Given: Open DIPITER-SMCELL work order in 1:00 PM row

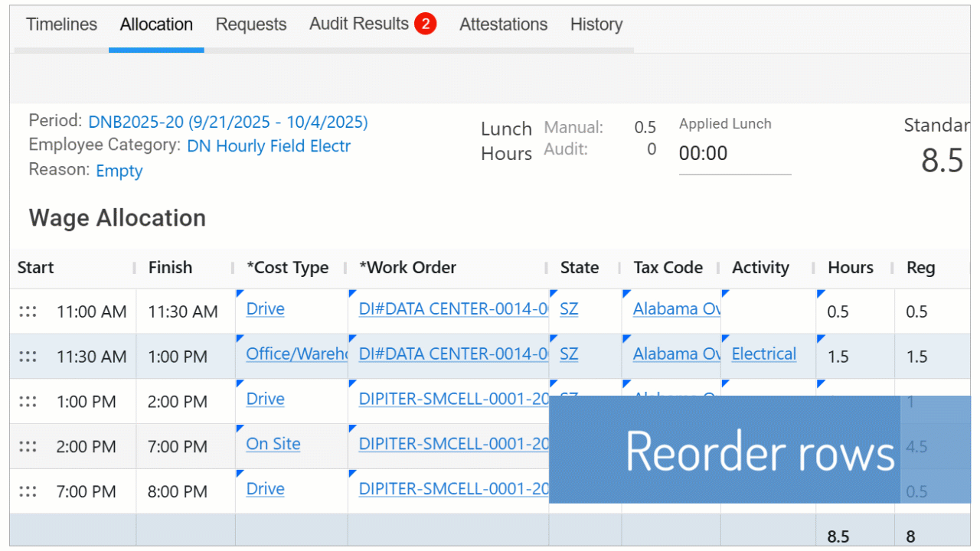Looking at the screenshot, I should [x=454, y=399].
